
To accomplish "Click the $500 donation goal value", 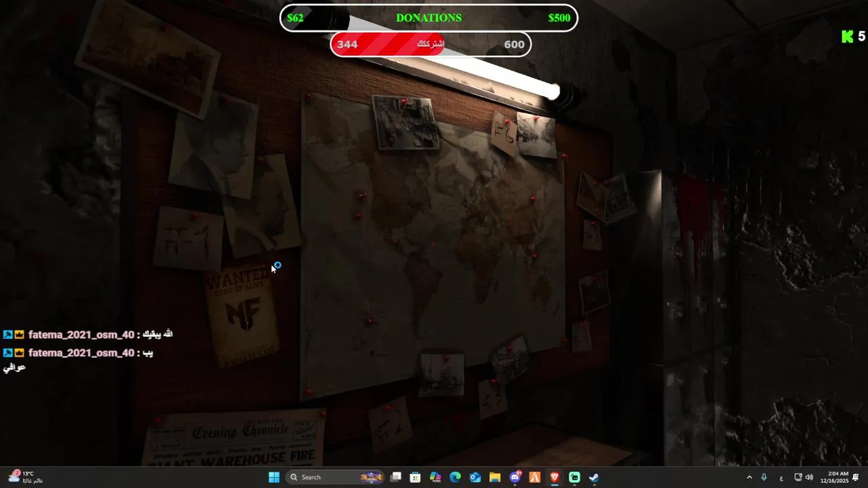I will (559, 18).
